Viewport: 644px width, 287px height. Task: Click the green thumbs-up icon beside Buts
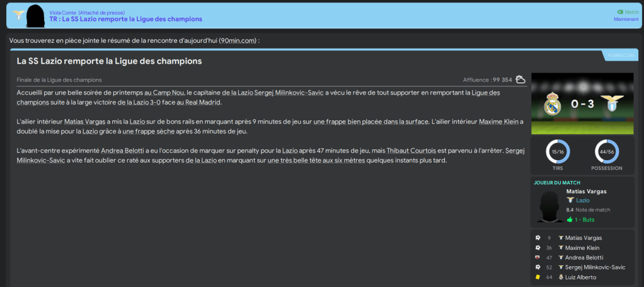(570, 220)
